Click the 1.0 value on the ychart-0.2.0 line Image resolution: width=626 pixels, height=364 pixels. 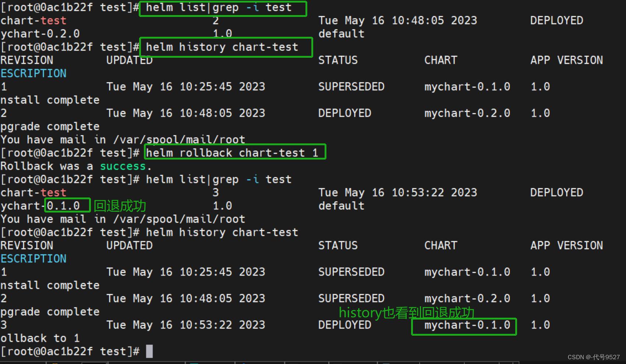click(222, 34)
